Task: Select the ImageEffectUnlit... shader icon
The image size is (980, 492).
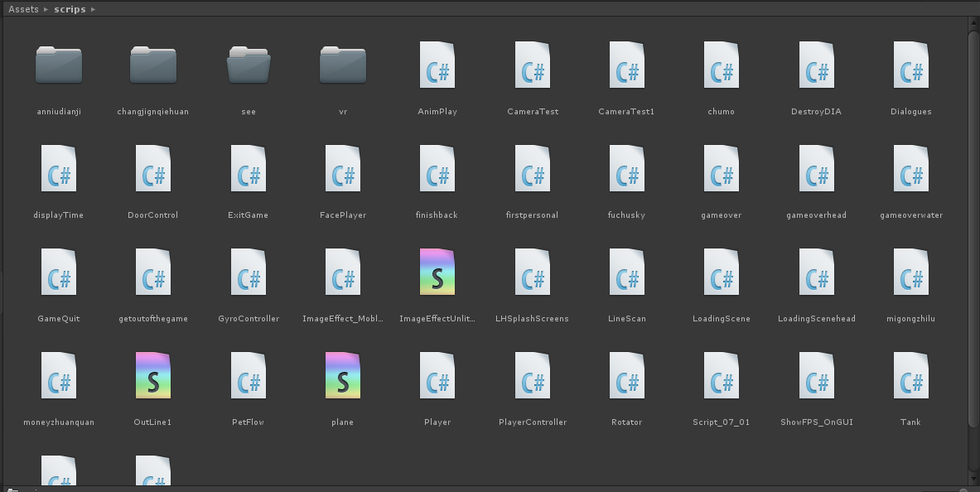Action: pyautogui.click(x=437, y=273)
